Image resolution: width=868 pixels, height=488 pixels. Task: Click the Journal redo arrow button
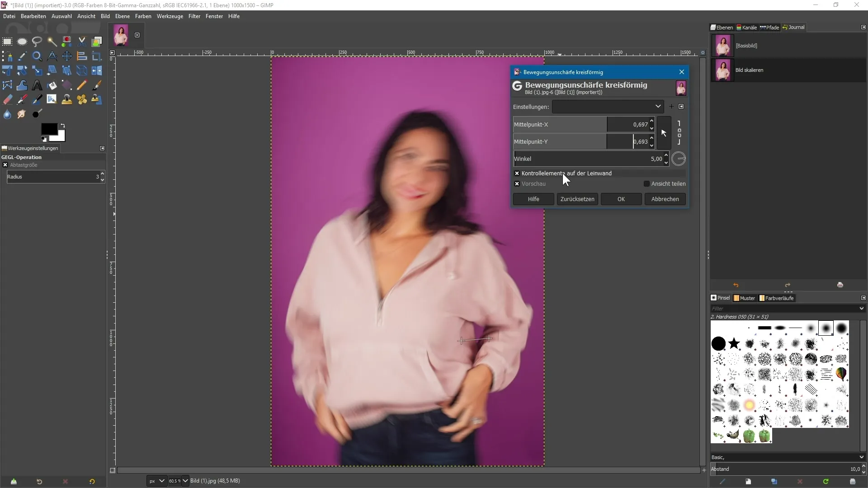tap(788, 285)
